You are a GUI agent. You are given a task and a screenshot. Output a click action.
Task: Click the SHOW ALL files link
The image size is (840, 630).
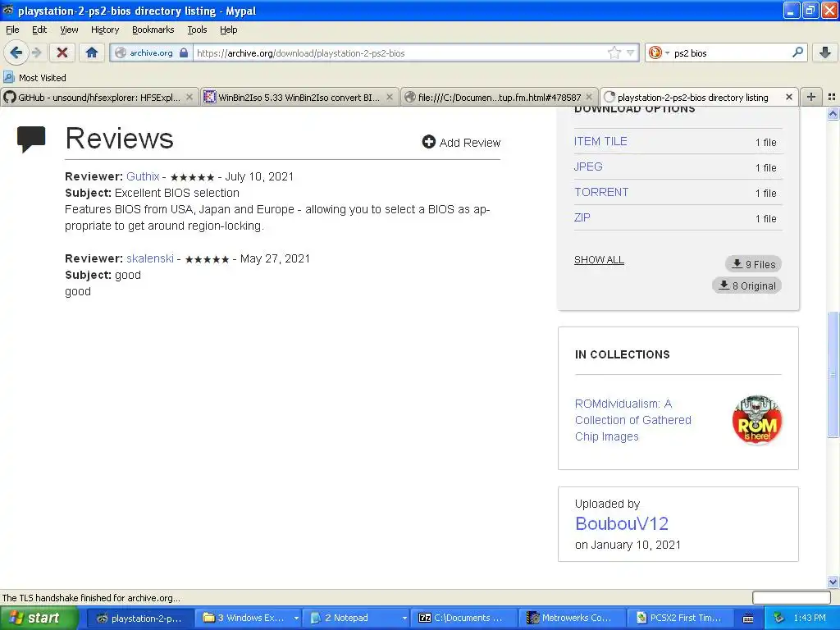point(599,260)
